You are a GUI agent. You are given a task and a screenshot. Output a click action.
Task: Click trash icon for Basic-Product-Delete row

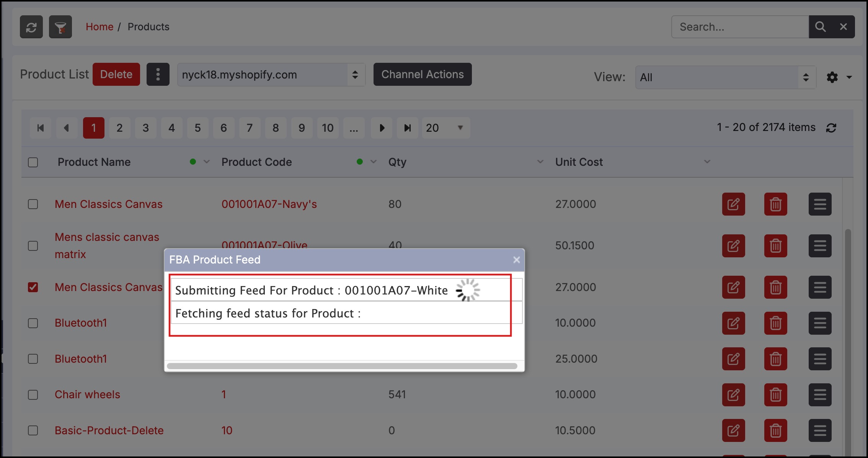tap(775, 430)
